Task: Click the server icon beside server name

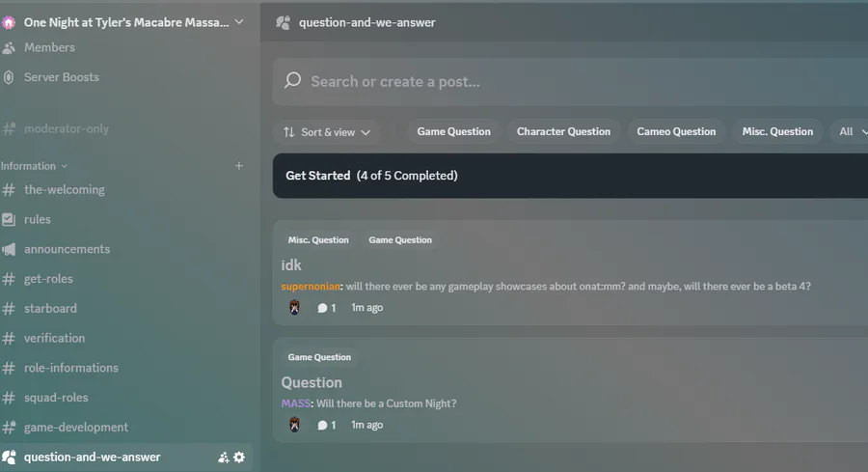Action: [x=9, y=23]
